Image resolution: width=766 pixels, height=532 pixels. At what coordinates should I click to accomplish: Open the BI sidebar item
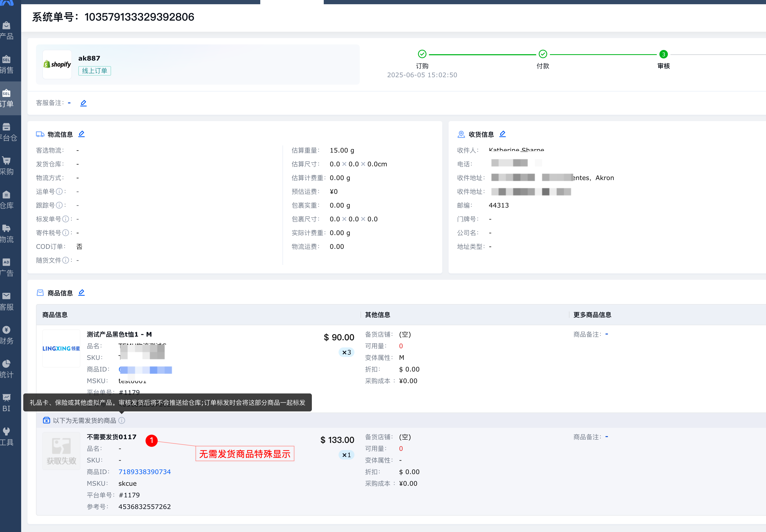(7, 403)
